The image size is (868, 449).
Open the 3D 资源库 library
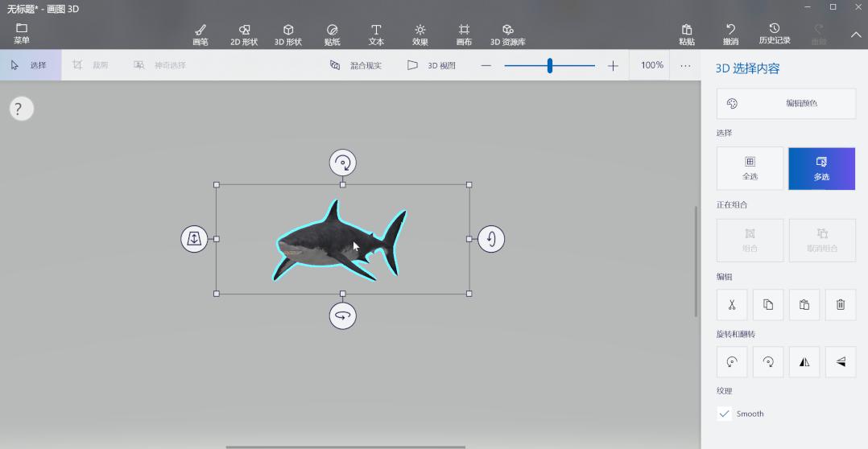pos(507,35)
